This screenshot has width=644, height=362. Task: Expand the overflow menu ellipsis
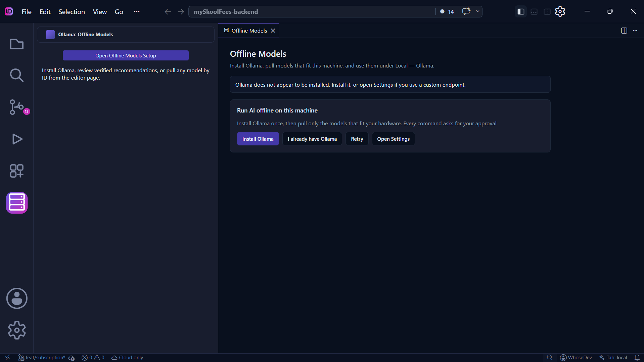[137, 11]
